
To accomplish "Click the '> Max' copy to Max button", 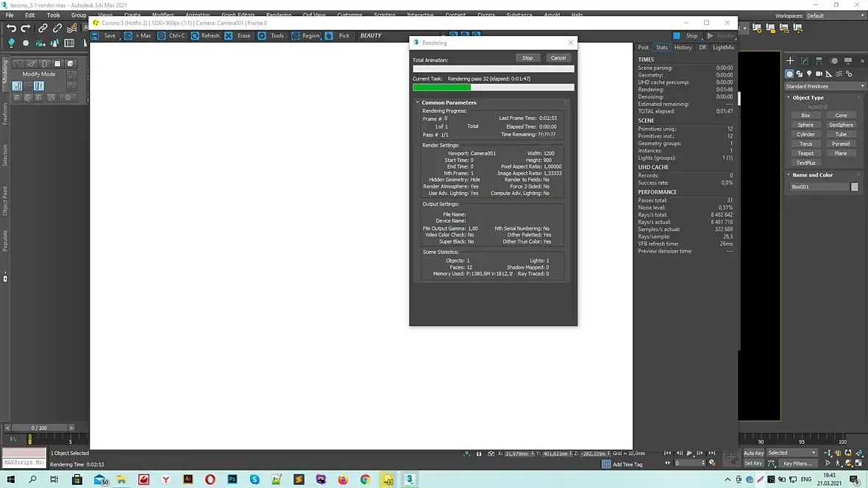I will [x=138, y=35].
